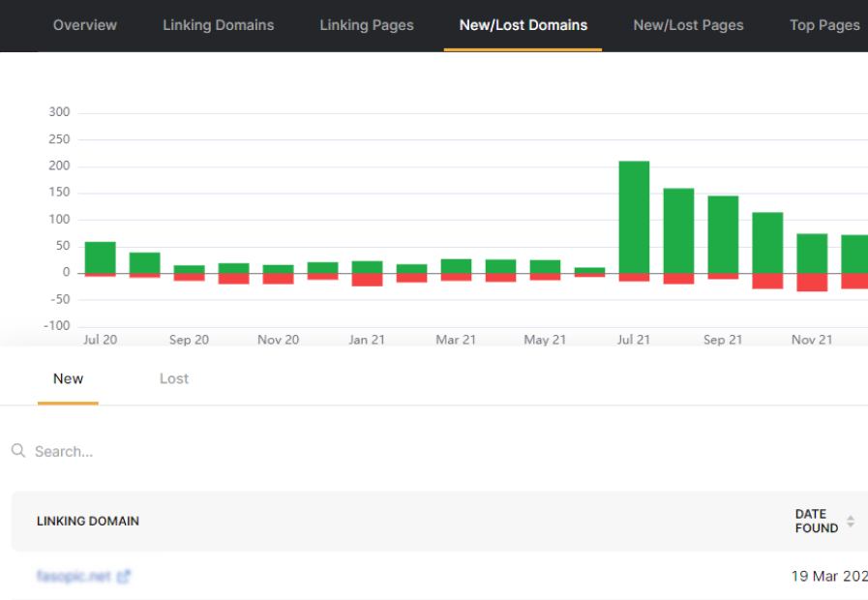Click the Linking Domain column header

pyautogui.click(x=88, y=521)
